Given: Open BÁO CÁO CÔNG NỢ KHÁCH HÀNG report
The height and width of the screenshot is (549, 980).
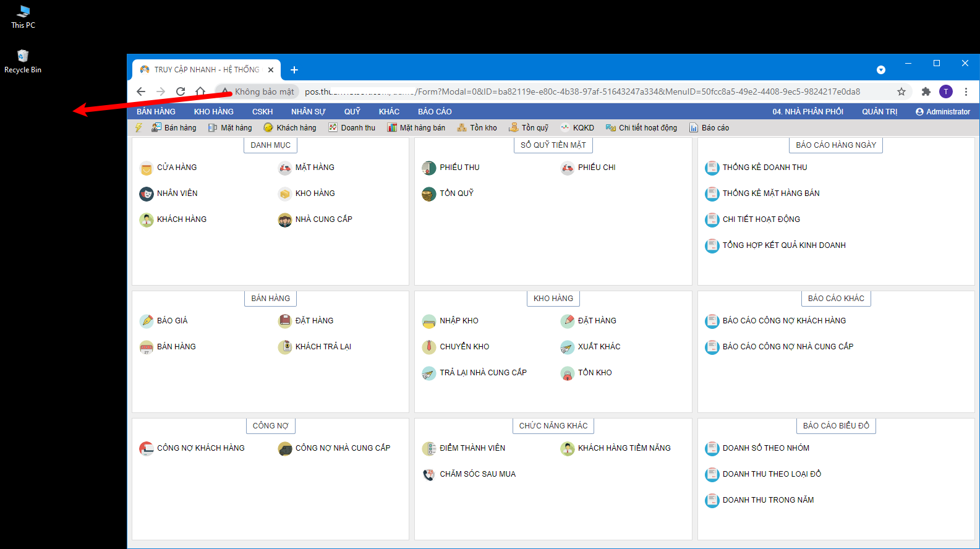Looking at the screenshot, I should point(784,321).
